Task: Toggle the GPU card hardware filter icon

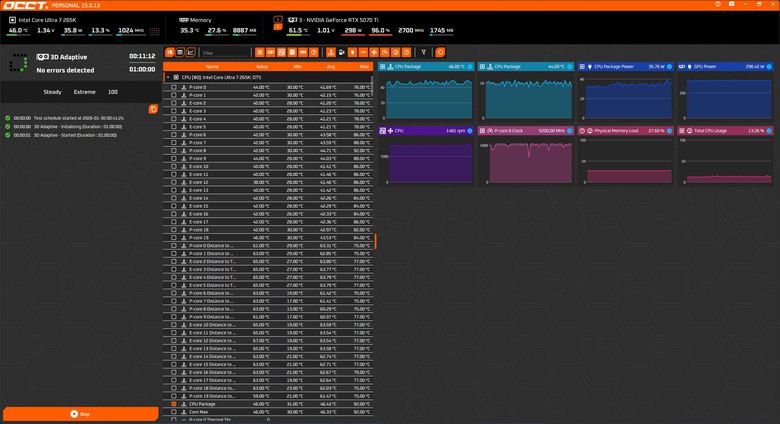Action: tap(271, 52)
